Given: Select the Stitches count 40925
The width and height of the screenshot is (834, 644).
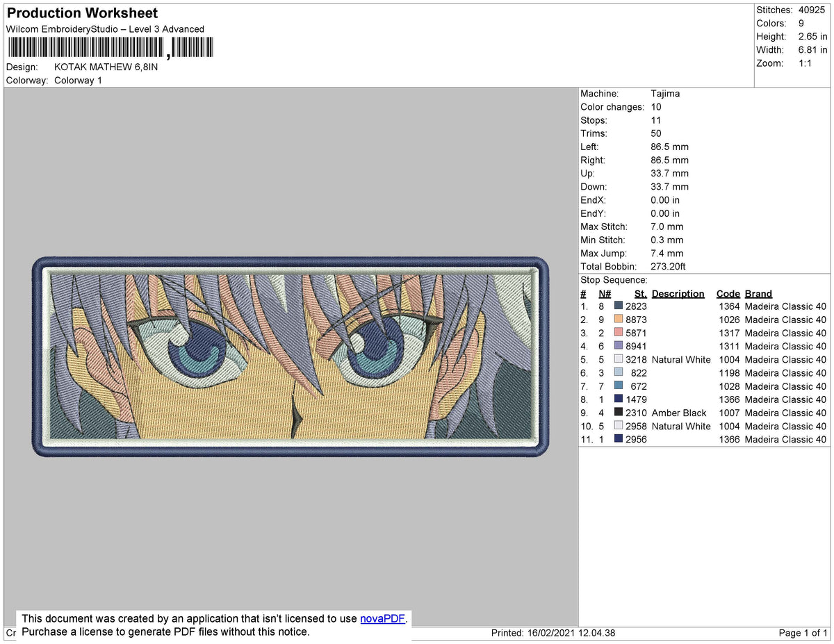Looking at the screenshot, I should coord(811,10).
